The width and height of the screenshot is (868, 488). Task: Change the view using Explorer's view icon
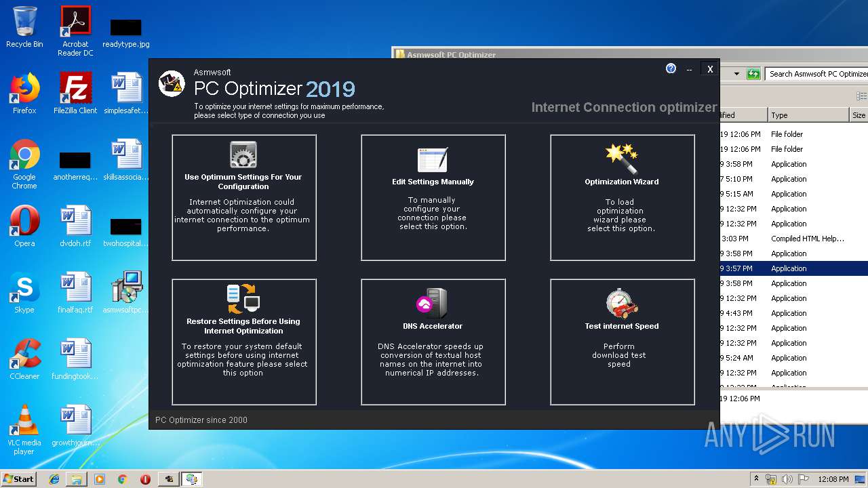click(861, 96)
